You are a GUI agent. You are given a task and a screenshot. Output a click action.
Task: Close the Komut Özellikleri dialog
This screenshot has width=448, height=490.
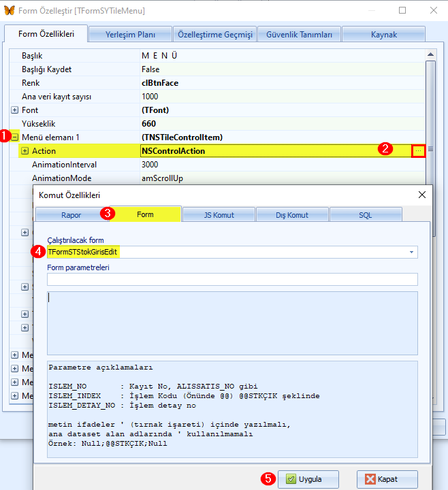pyautogui.click(x=421, y=195)
